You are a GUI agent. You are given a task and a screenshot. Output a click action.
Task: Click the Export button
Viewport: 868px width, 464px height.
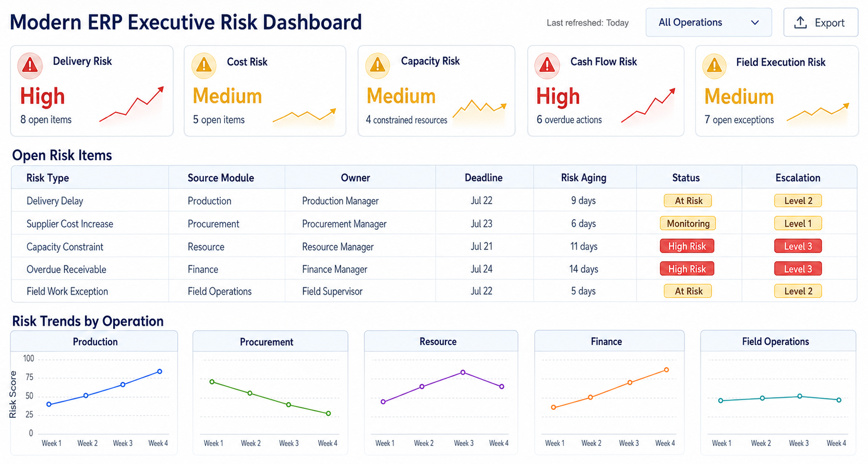(x=820, y=22)
